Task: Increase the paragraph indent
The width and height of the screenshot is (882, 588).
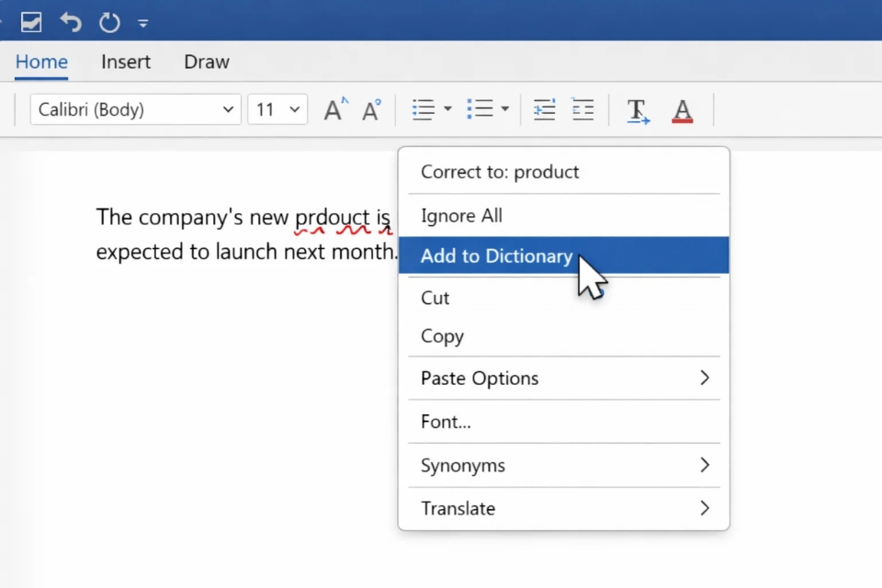Action: pos(582,110)
